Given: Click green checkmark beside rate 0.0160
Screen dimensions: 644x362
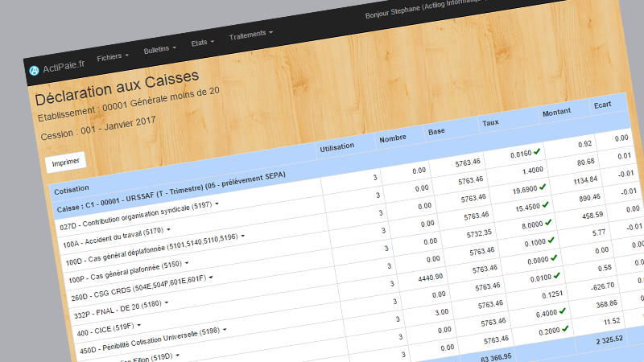Looking at the screenshot, I should coord(536,150).
